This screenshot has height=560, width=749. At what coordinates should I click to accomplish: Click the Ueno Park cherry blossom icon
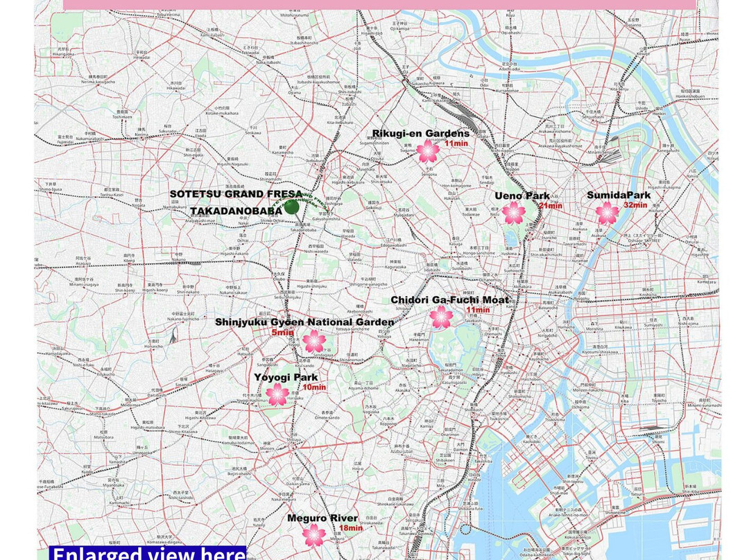point(514,213)
